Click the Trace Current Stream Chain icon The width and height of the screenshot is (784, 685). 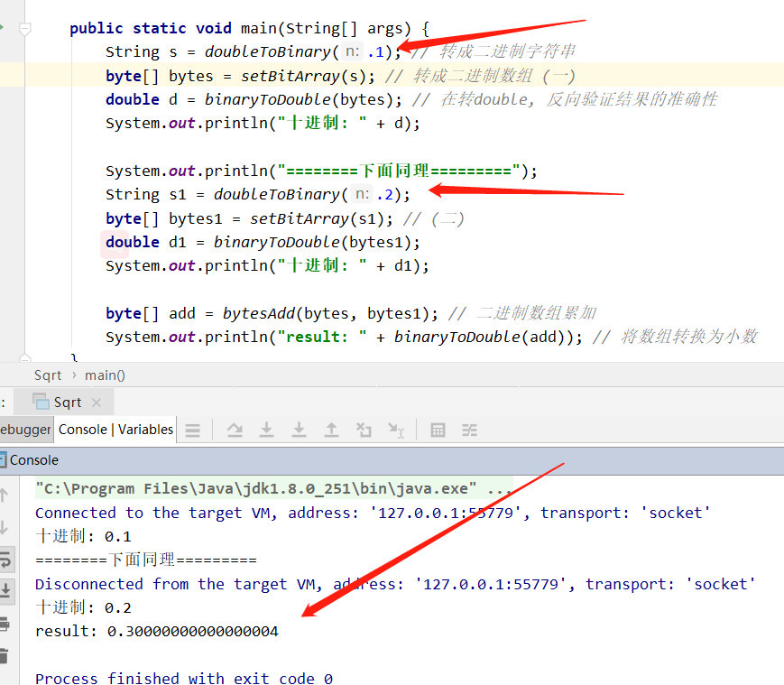click(x=469, y=430)
